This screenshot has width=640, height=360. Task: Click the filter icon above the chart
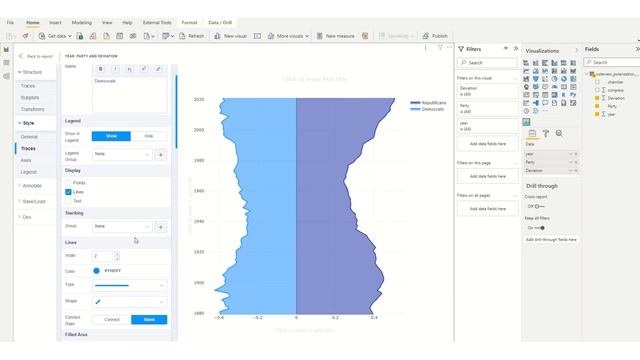(440, 48)
